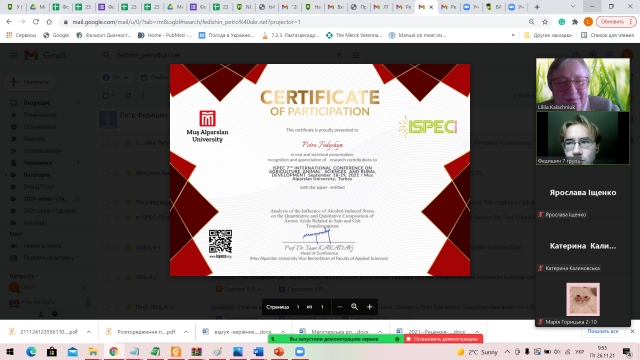640x360 pixels.
Task: Open a new browser tab
Action: (x=537, y=7)
